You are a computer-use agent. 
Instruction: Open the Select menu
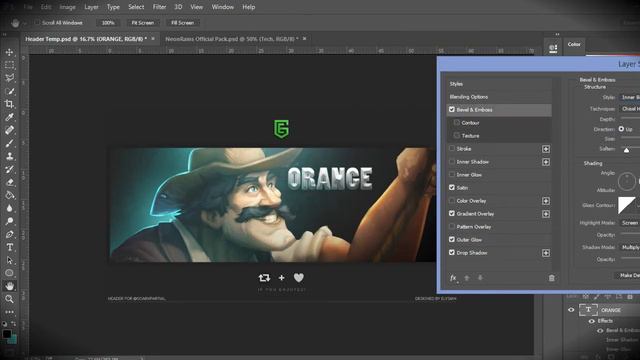[136, 7]
